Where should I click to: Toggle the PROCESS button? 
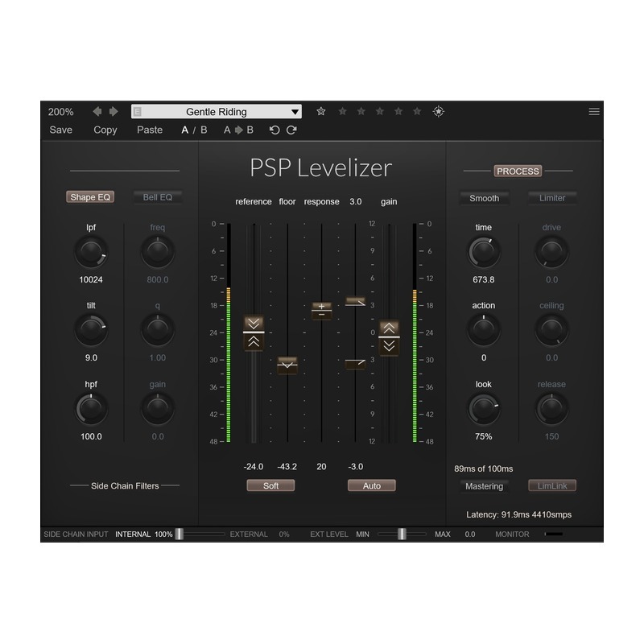pos(518,171)
